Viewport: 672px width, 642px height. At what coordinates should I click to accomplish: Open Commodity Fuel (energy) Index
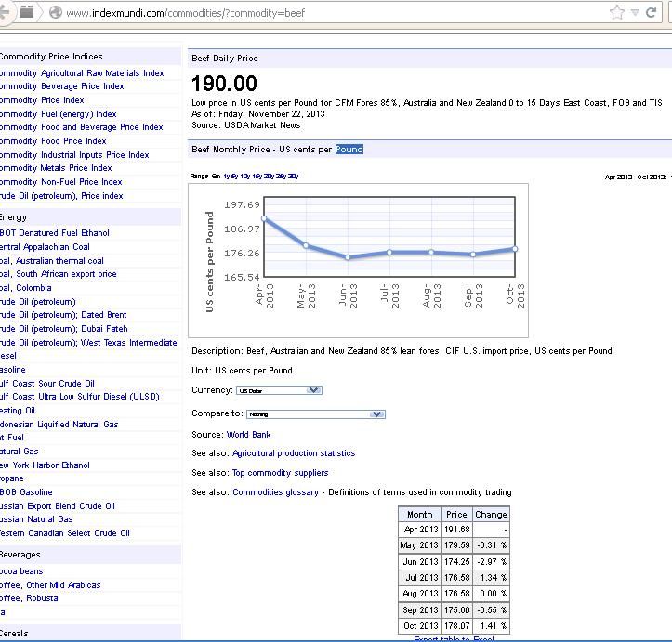[x=59, y=114]
